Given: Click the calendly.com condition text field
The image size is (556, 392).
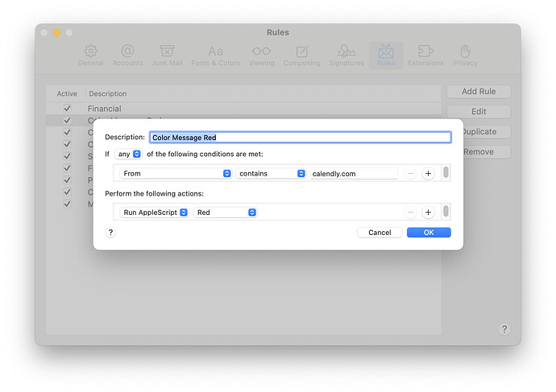Looking at the screenshot, I should [x=354, y=174].
